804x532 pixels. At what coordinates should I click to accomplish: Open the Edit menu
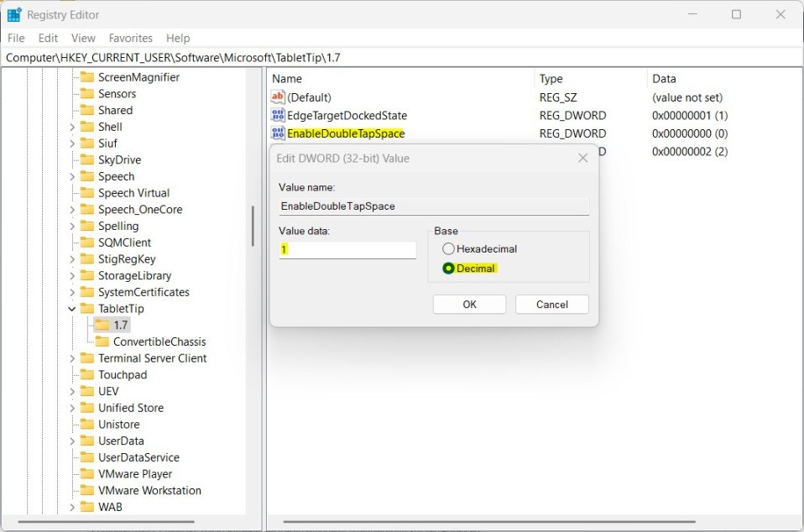(48, 38)
